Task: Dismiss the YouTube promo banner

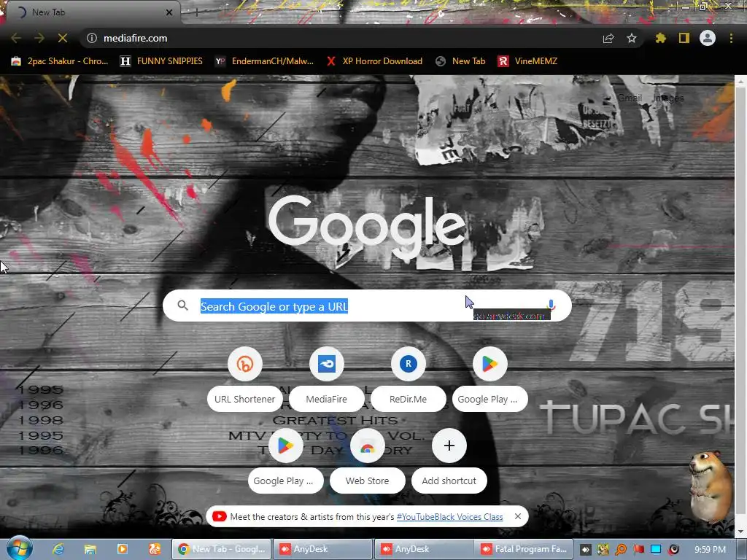Action: [517, 516]
